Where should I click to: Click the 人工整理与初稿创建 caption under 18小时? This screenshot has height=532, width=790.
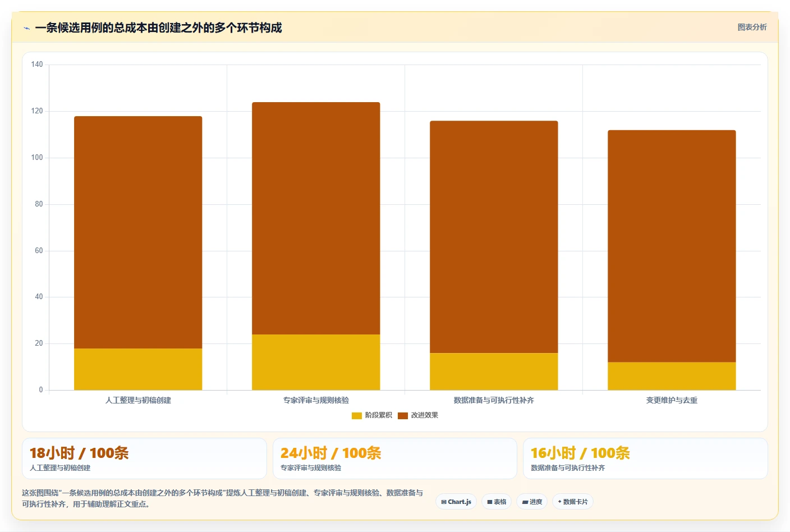[60, 468]
